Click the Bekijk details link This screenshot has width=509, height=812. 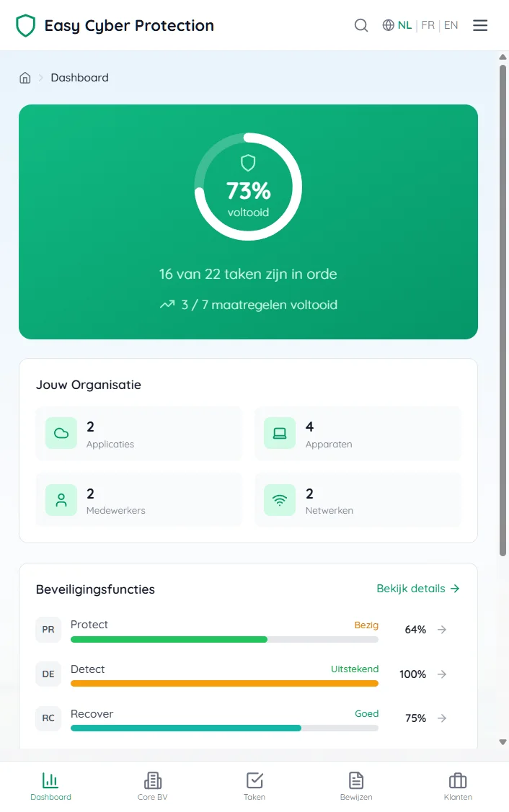coord(418,589)
